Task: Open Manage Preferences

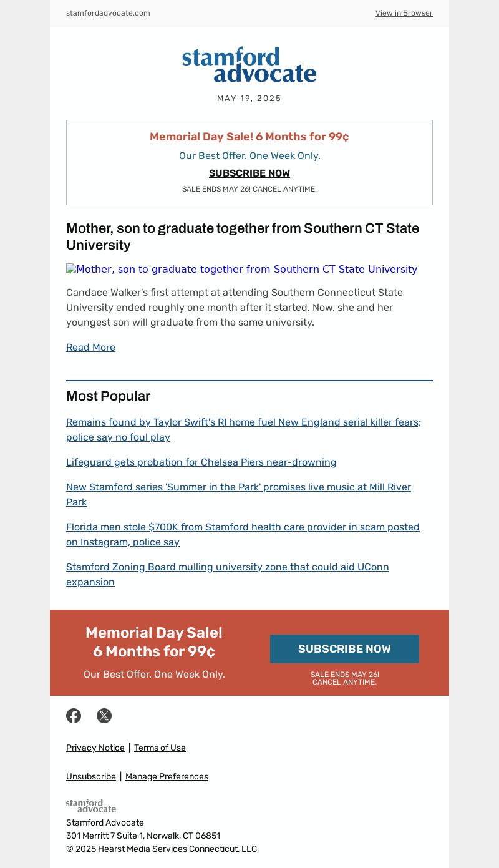Action: coord(167,776)
